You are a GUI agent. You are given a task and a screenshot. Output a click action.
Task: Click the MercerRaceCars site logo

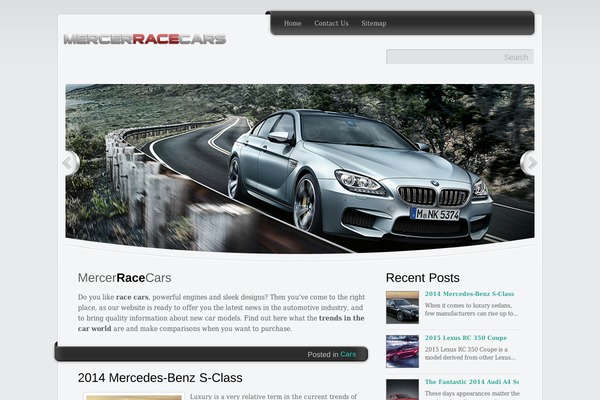pos(145,39)
